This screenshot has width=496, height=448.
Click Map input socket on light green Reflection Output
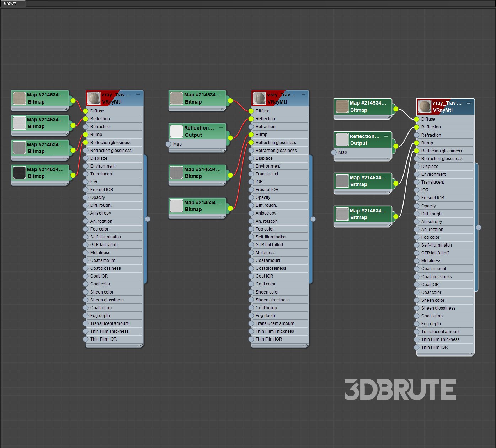pyautogui.click(x=169, y=144)
